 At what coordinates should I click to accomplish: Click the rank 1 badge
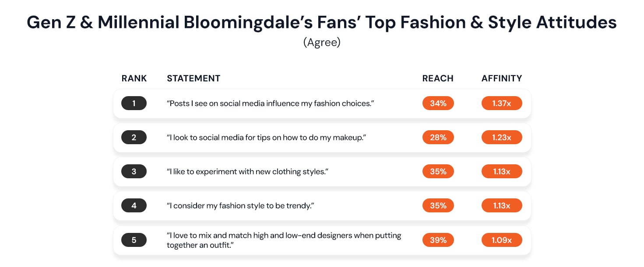click(134, 104)
